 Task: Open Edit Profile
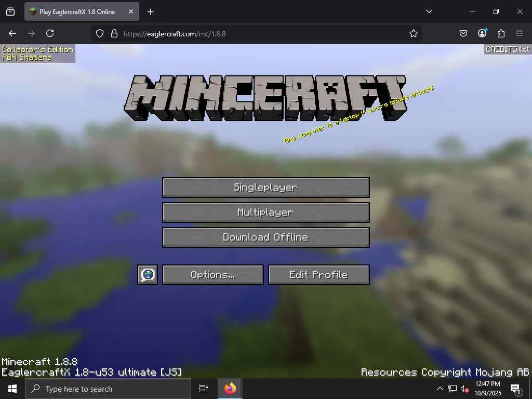click(318, 275)
